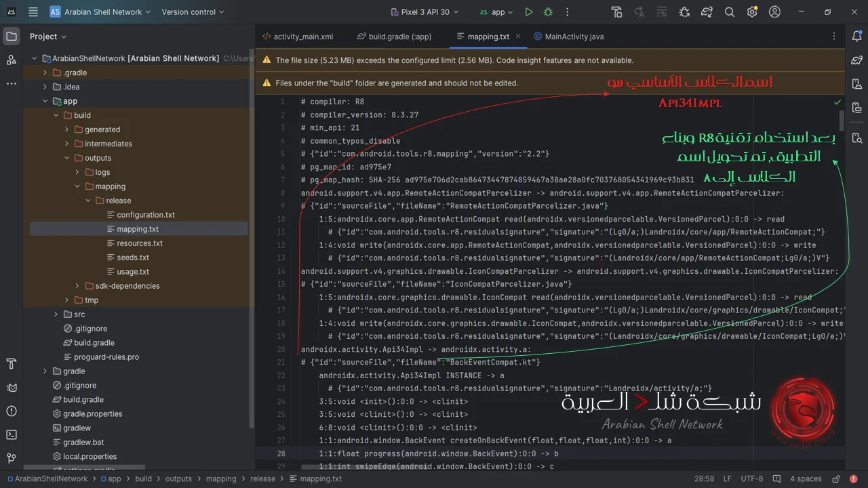Show more tool windows ellipsis icon
This screenshot has width=868, height=488.
pos(11,83)
